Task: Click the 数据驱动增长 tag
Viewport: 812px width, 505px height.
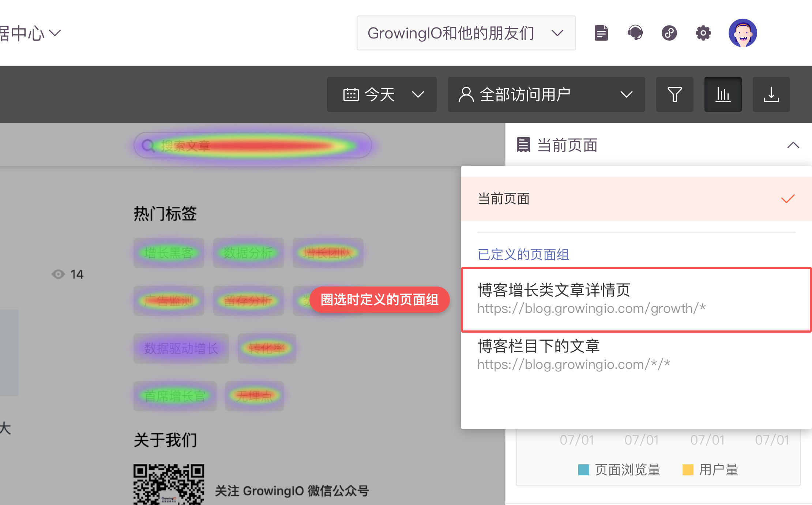Action: pyautogui.click(x=181, y=348)
